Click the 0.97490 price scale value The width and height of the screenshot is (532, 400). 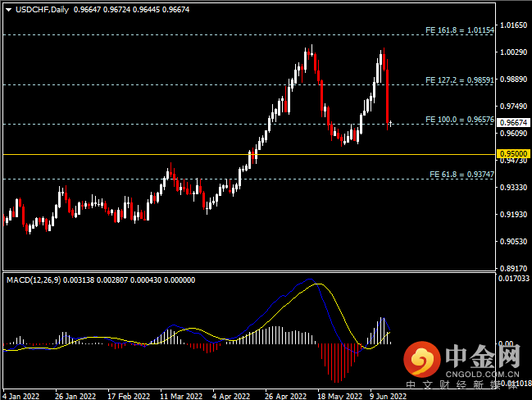(514, 107)
